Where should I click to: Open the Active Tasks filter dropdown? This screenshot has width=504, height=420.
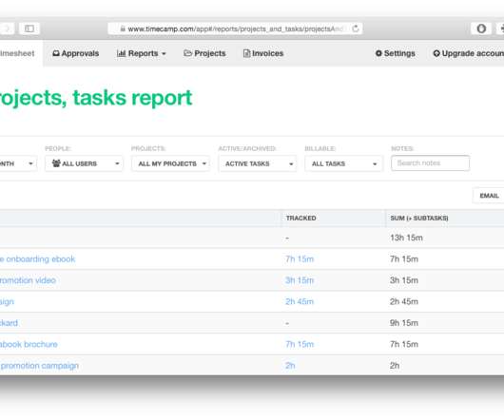tap(257, 163)
